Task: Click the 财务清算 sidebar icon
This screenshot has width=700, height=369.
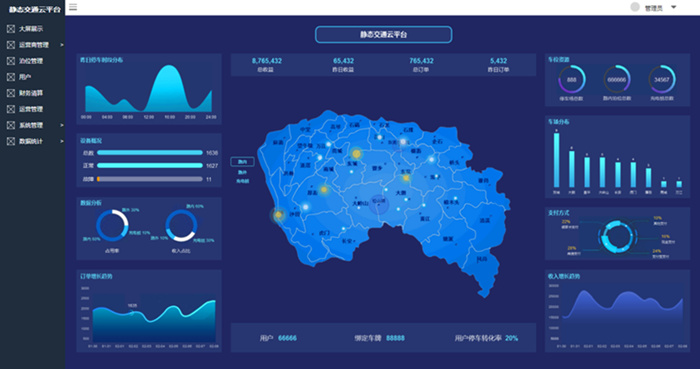Action: tap(11, 93)
